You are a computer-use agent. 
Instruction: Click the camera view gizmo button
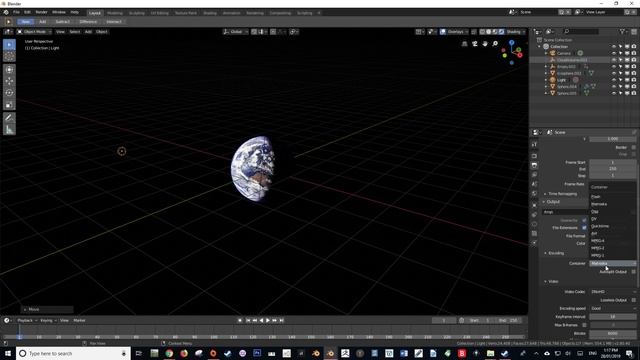[475, 44]
